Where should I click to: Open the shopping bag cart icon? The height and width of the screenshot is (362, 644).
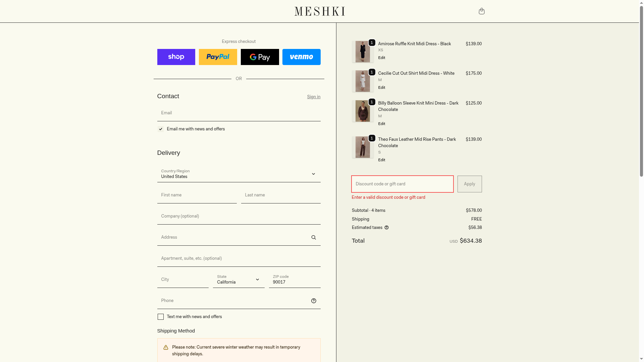coord(481,11)
